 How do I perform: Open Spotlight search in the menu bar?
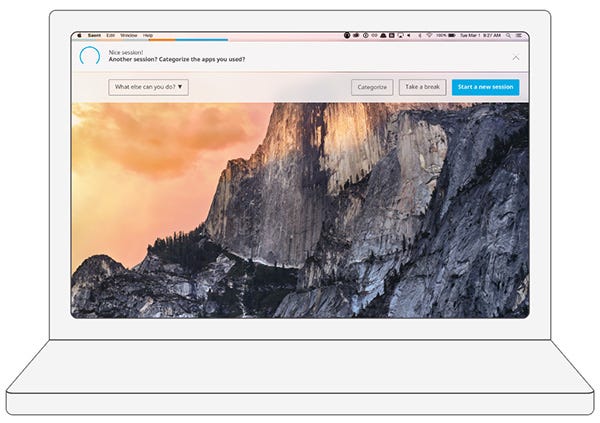tap(509, 35)
